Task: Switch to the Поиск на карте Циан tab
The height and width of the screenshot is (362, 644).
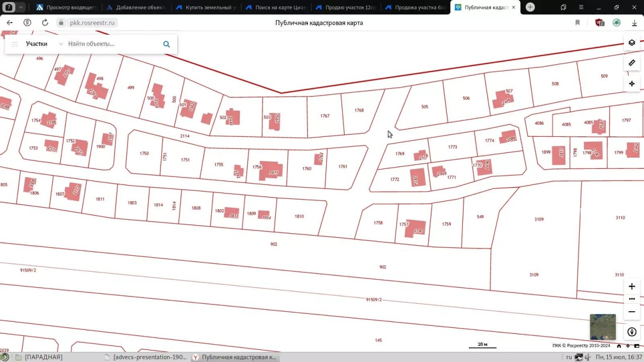Action: pyautogui.click(x=276, y=8)
